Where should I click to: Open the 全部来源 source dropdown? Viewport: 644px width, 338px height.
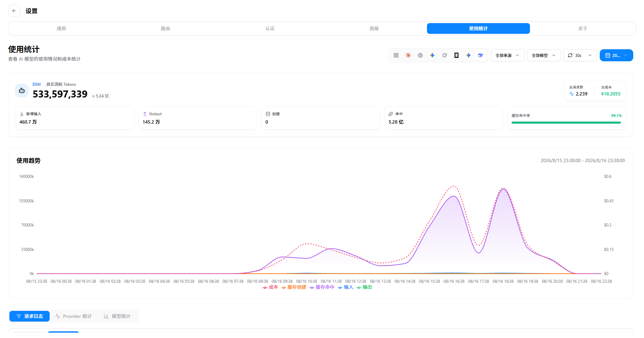tap(508, 55)
